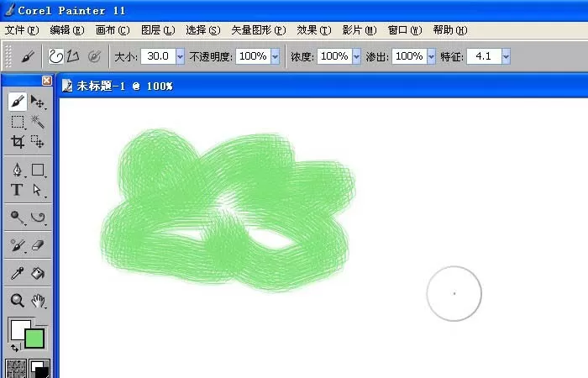Screen dimensions: 588x378
Task: Select the Magnifier zoom tool
Action: pyautogui.click(x=18, y=301)
